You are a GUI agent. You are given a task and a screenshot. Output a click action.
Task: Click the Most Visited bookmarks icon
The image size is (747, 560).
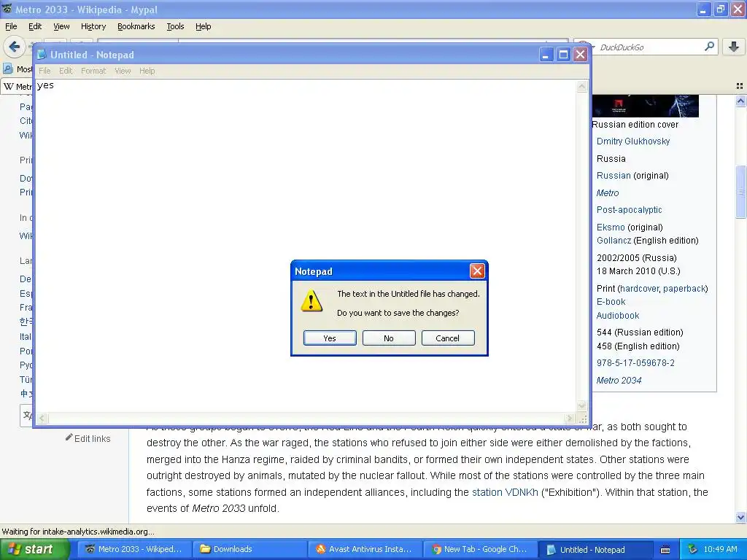(x=8, y=69)
